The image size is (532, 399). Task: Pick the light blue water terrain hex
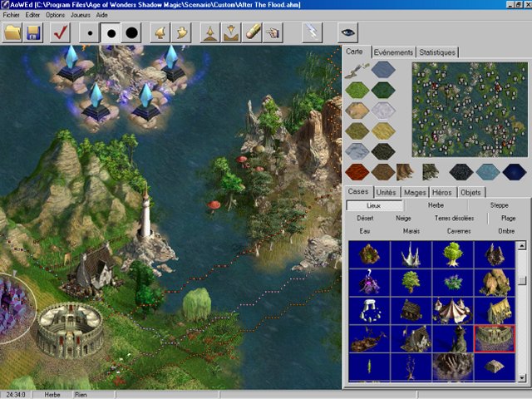(488, 172)
